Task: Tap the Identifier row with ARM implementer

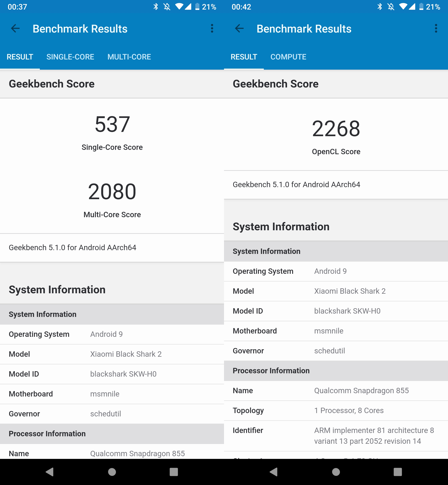Action: (336, 436)
